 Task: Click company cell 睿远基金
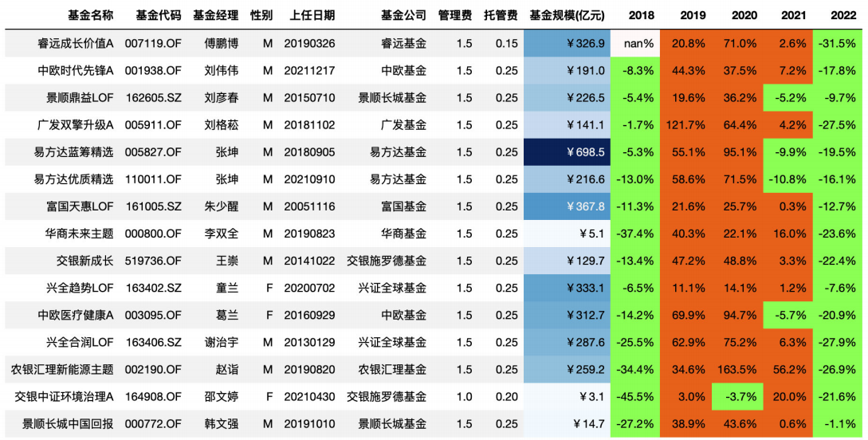[403, 43]
